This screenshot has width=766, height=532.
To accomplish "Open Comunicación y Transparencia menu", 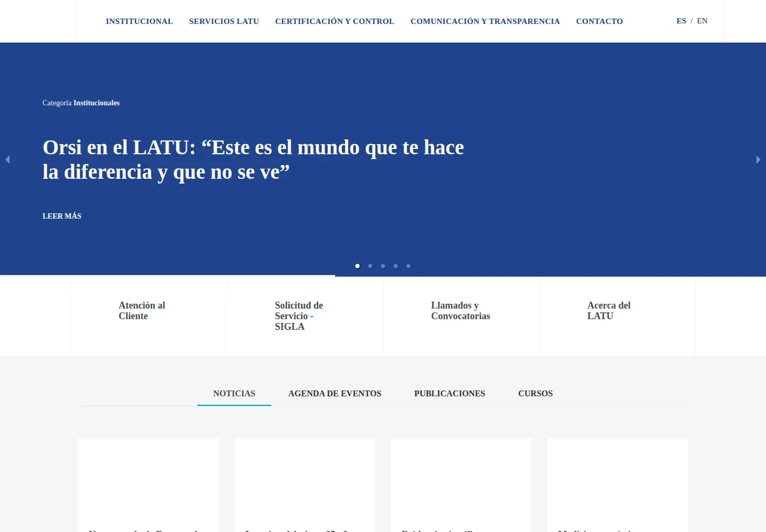I will pyautogui.click(x=485, y=21).
